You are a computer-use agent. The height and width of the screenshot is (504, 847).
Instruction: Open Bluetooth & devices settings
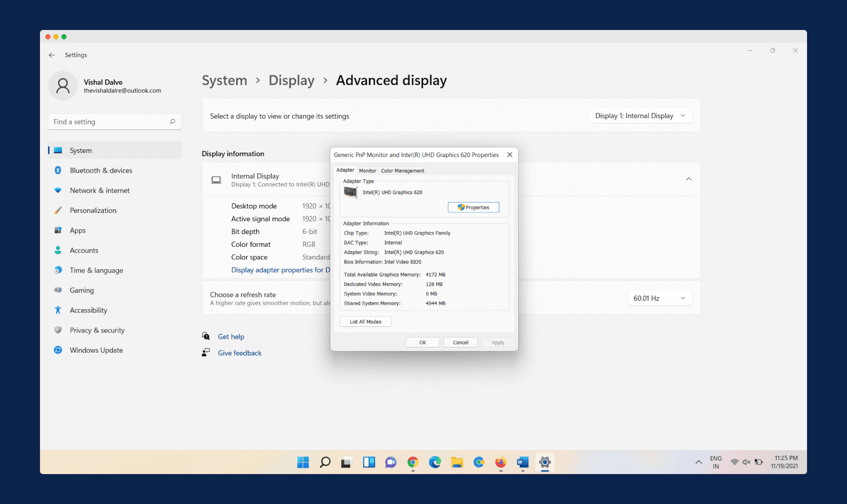(101, 170)
